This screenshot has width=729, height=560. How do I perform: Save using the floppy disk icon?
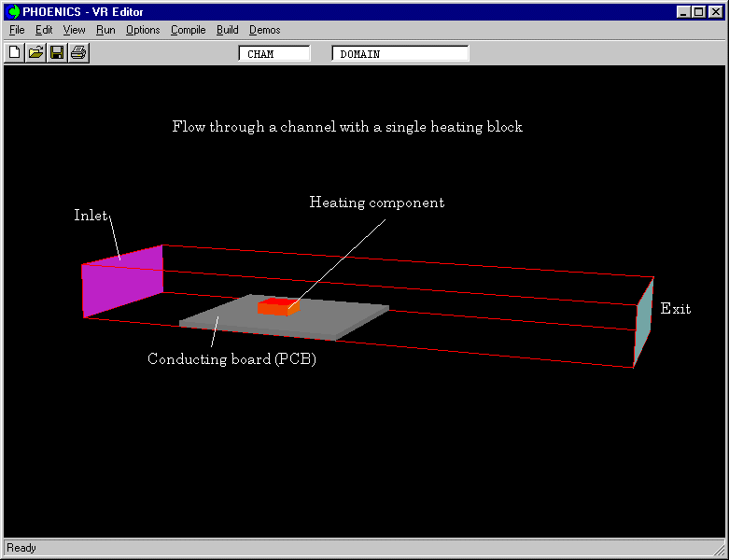[57, 53]
